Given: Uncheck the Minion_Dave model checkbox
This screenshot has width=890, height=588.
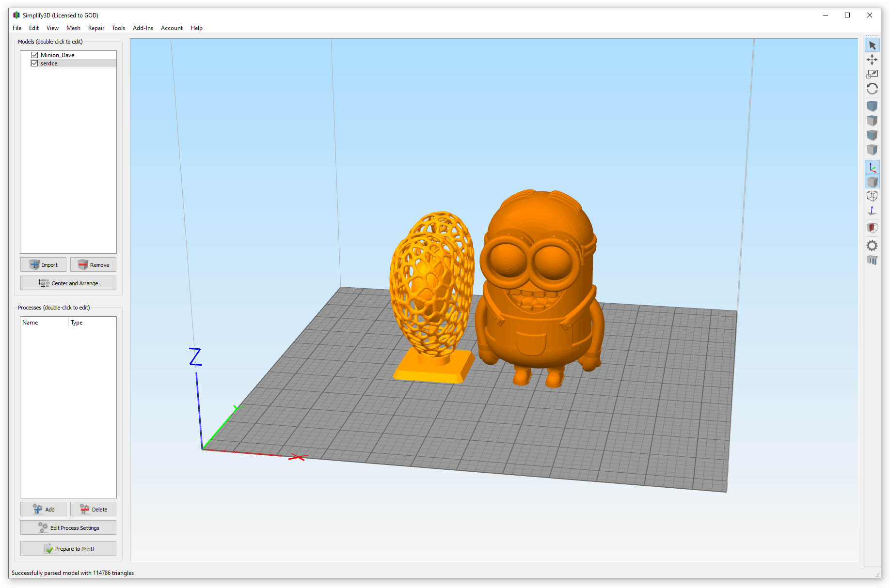Looking at the screenshot, I should click(35, 55).
